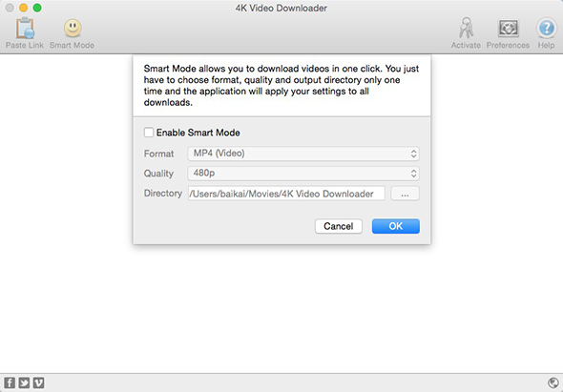Browse for a directory with the ellipsis button
The height and width of the screenshot is (392, 563).
click(x=405, y=194)
